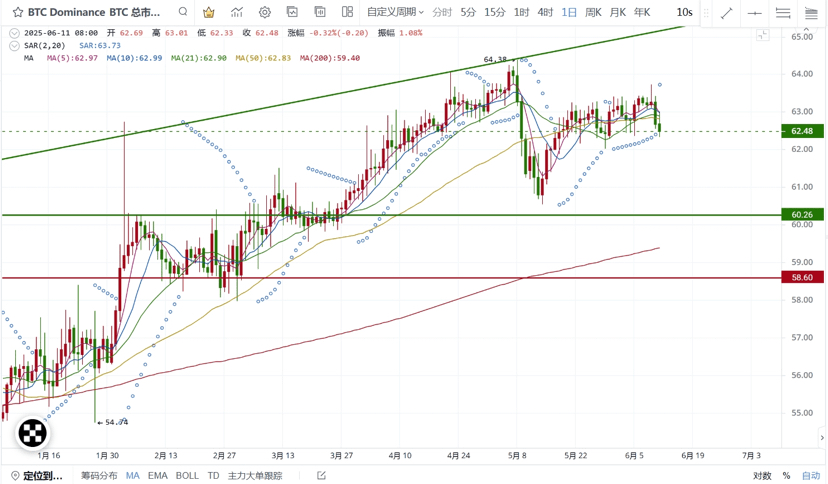Switch to 1时 timeframe
828x484 pixels.
521,12
